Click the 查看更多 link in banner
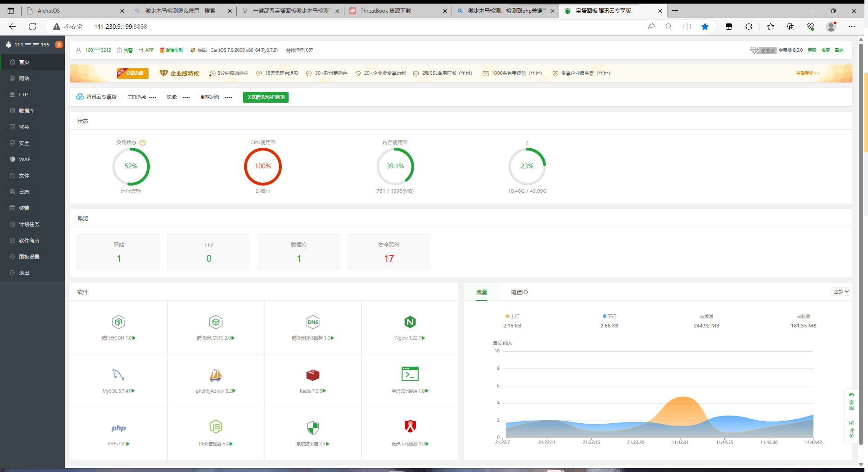Image resolution: width=868 pixels, height=472 pixels. click(807, 73)
